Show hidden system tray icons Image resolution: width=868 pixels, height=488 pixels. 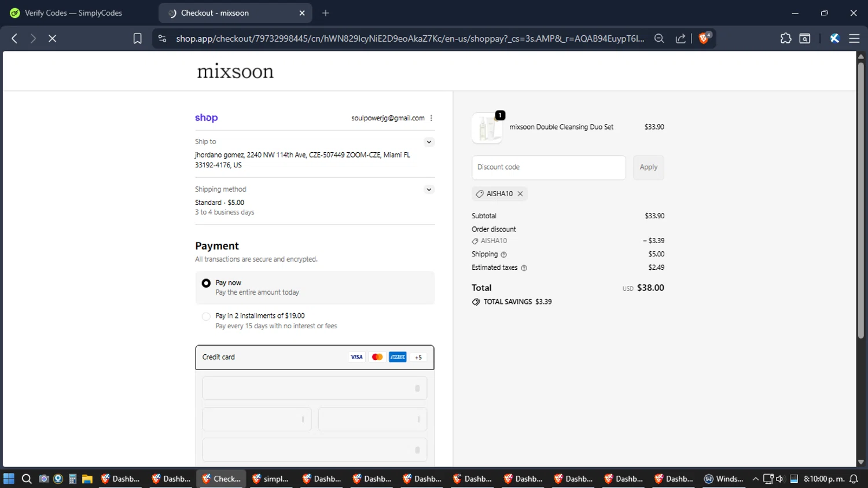point(756,479)
